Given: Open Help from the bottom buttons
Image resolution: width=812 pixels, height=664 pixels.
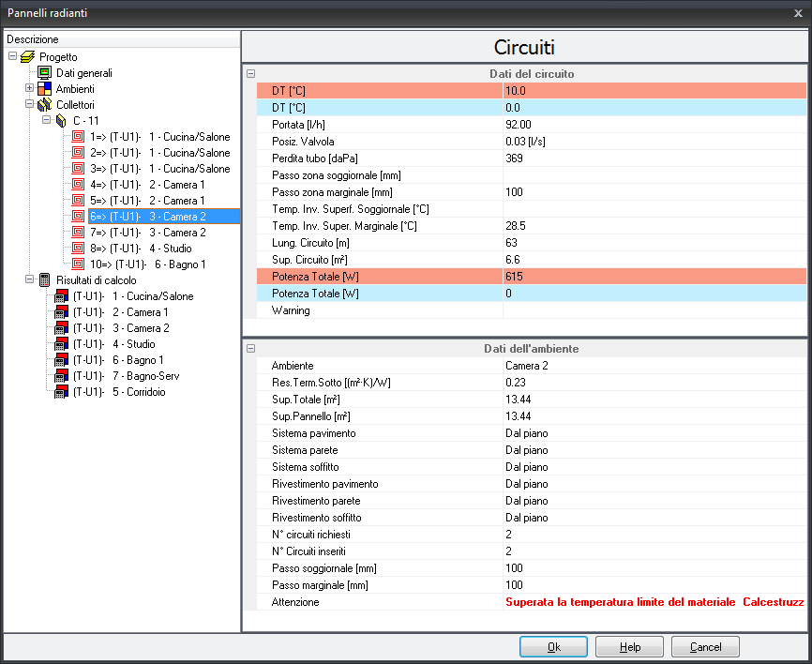Looking at the screenshot, I should 629,647.
